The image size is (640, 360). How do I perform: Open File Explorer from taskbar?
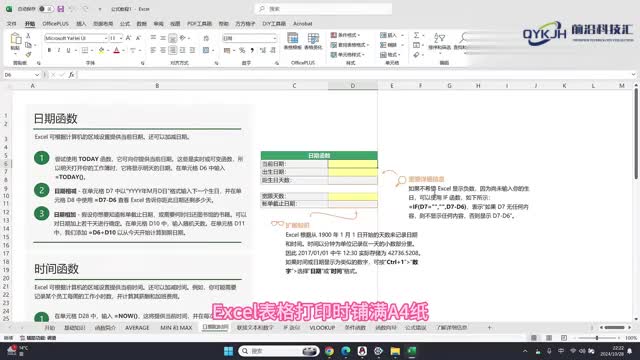(395, 351)
